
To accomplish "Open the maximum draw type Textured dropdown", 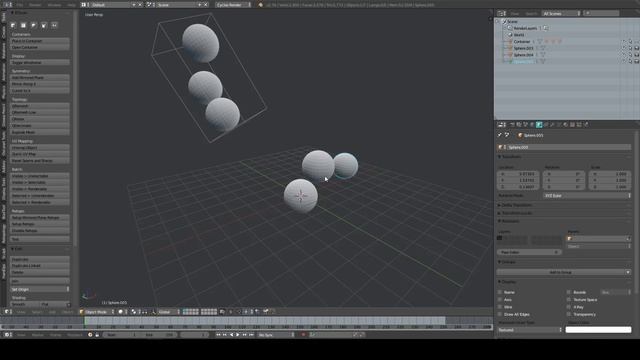I will point(530,330).
